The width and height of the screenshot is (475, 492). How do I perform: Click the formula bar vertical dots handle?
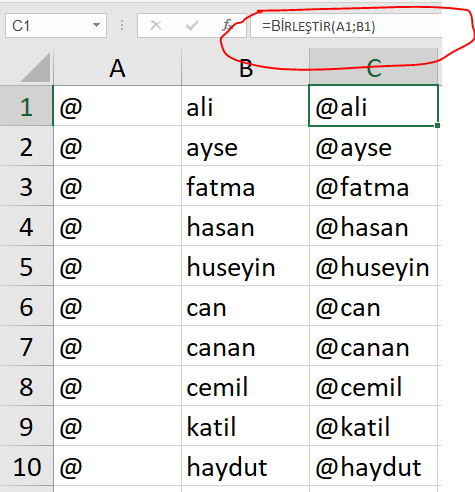tap(122, 25)
